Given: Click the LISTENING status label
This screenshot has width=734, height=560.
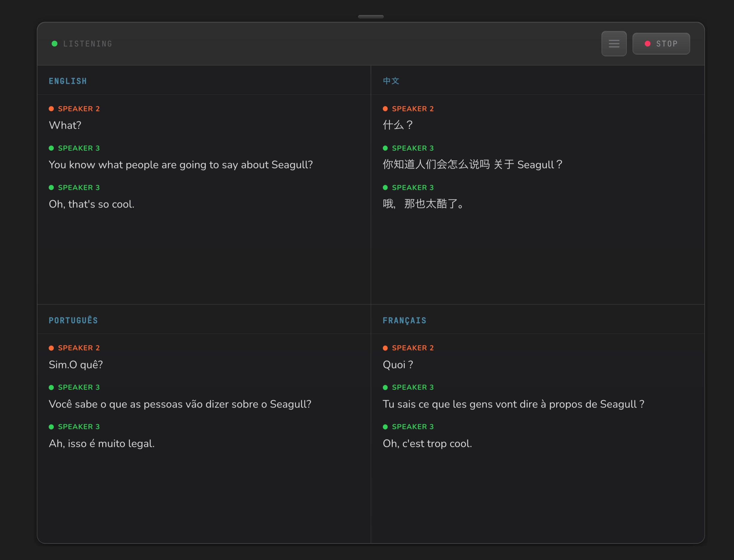Looking at the screenshot, I should pos(88,44).
